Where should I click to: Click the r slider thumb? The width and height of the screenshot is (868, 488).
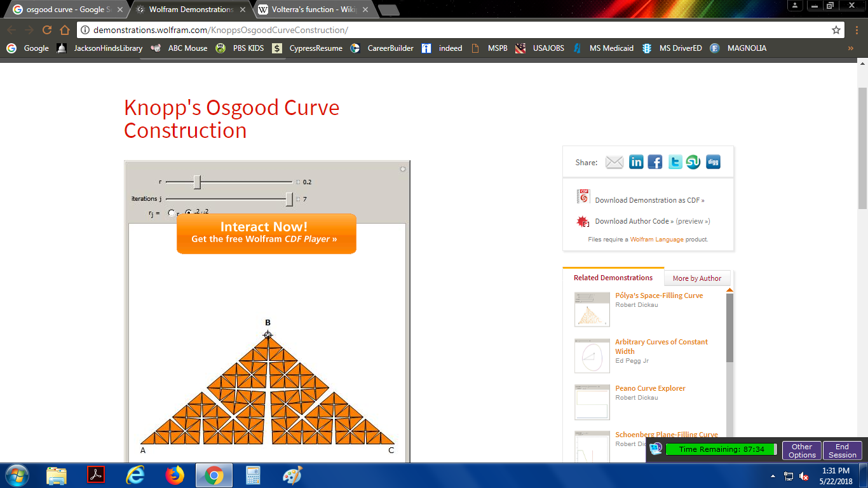click(197, 182)
